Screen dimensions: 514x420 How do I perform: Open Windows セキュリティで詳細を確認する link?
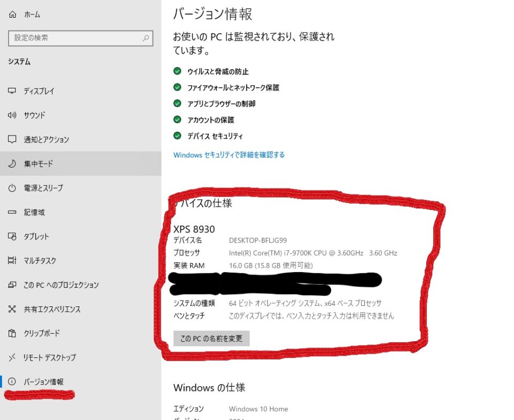point(229,154)
